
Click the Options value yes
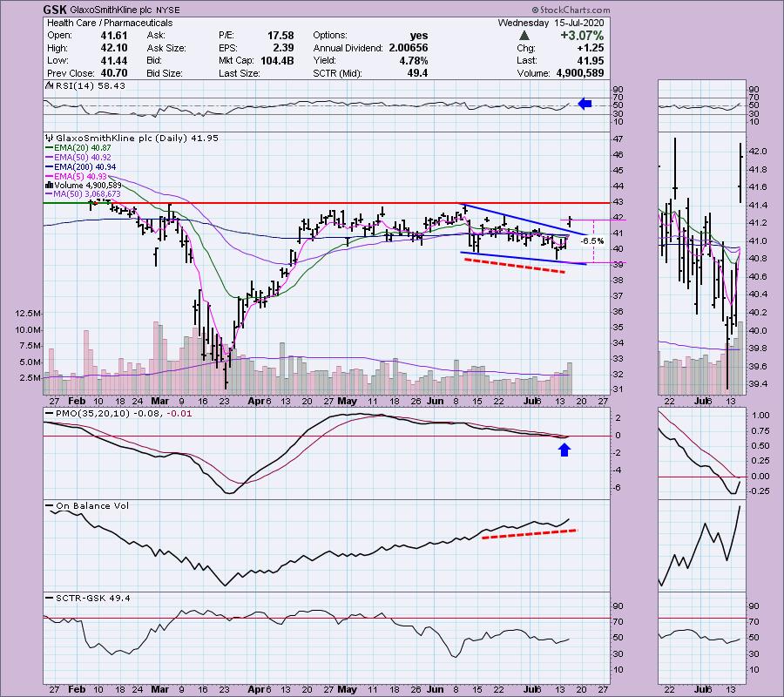click(x=418, y=36)
